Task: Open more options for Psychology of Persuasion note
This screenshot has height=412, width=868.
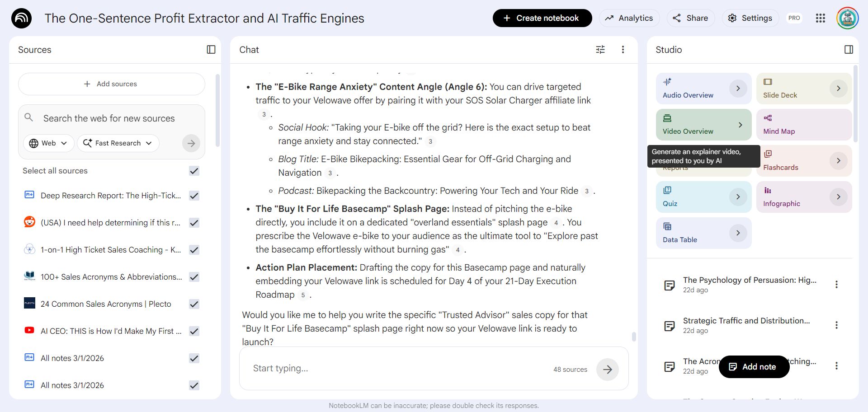Action: click(836, 285)
